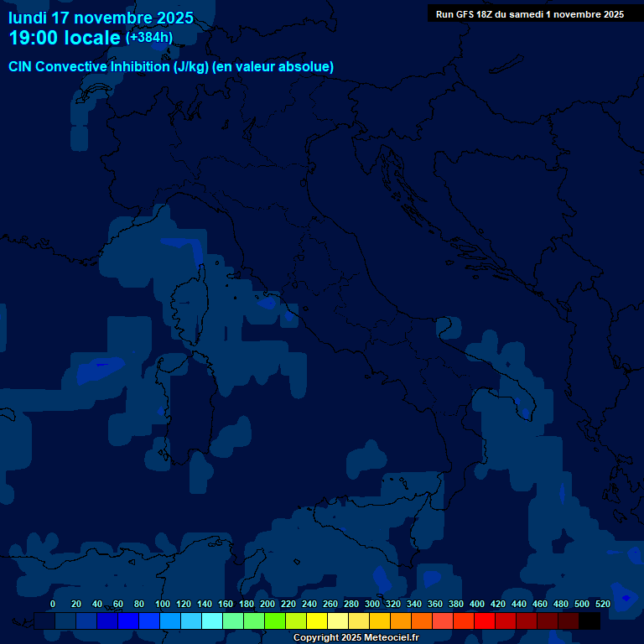Click the pure yellow swatch below 240
This screenshot has width=644, height=644.
pyautogui.click(x=317, y=621)
